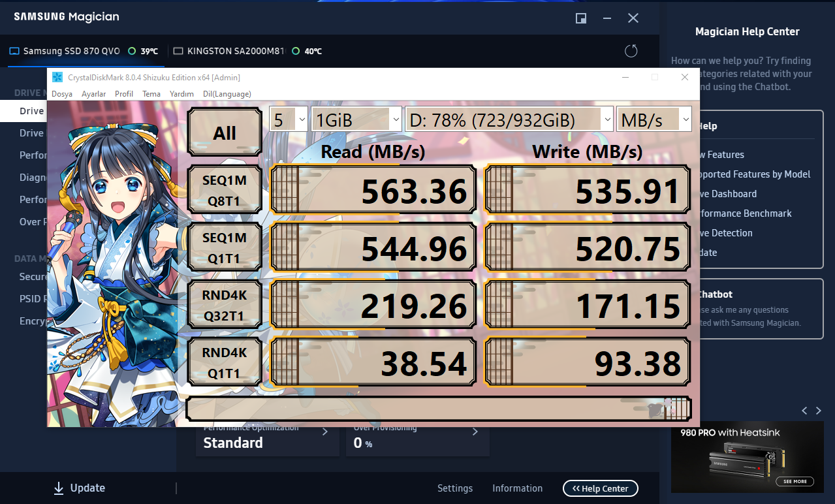The image size is (835, 504).
Task: Click the Help Center button
Action: pos(600,488)
